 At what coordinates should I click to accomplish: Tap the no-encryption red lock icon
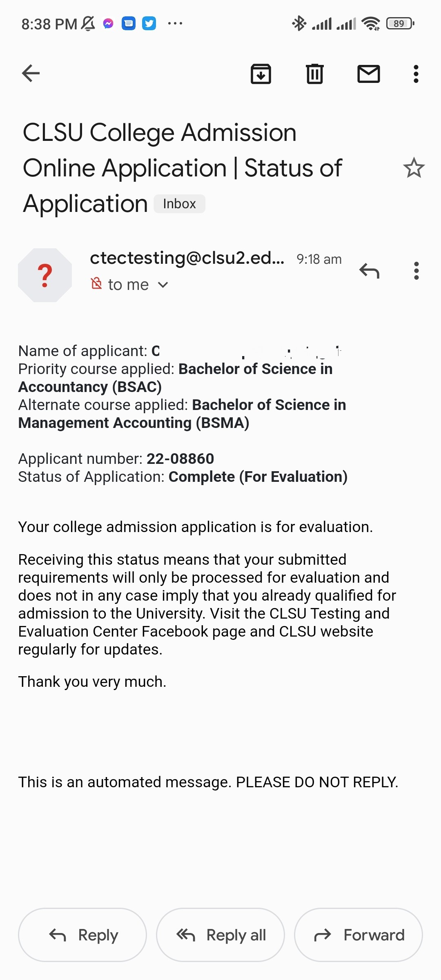[96, 283]
